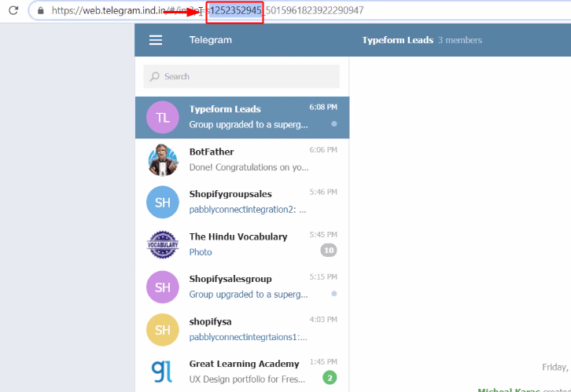
Task: Open the BotFather chat
Action: click(242, 160)
